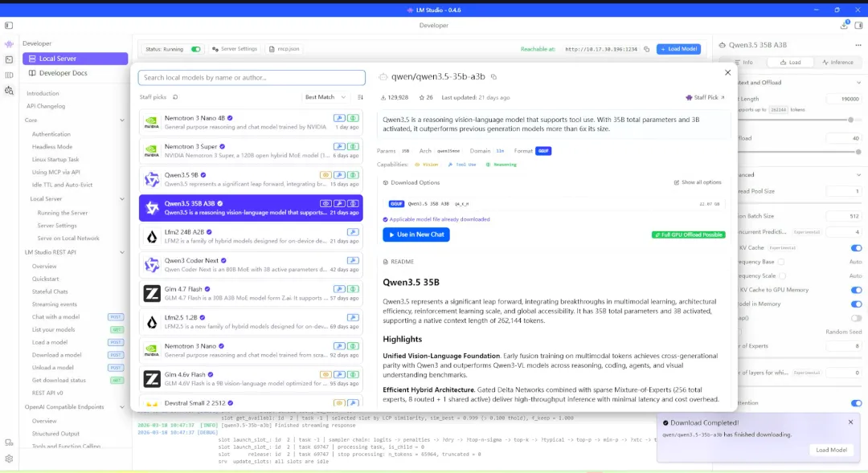This screenshot has width=868, height=473.
Task: Open the Chat view from the purple sidebar icon
Action: (9, 43)
